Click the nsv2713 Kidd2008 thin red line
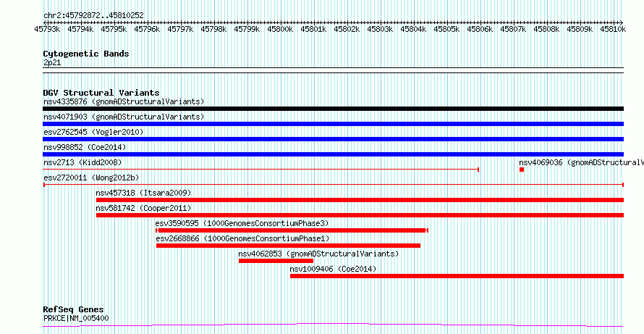644x334 pixels. coord(260,170)
